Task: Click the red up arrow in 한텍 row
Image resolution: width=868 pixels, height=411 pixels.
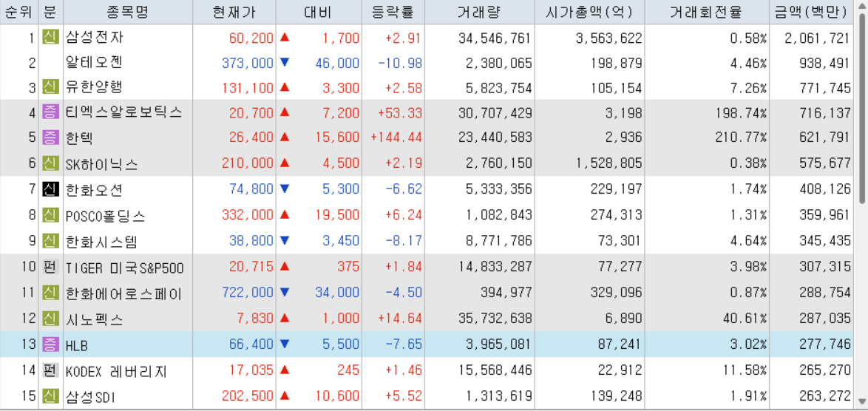Action: pos(285,136)
